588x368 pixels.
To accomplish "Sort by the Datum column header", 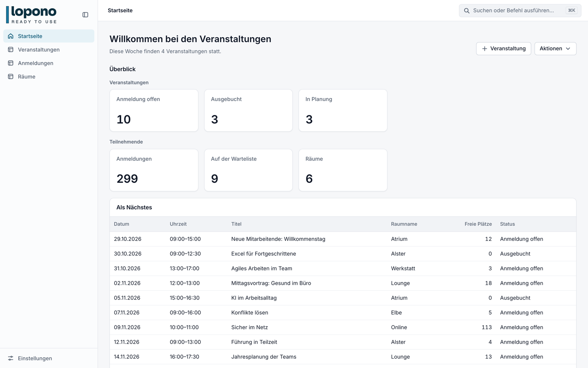I will [x=122, y=224].
